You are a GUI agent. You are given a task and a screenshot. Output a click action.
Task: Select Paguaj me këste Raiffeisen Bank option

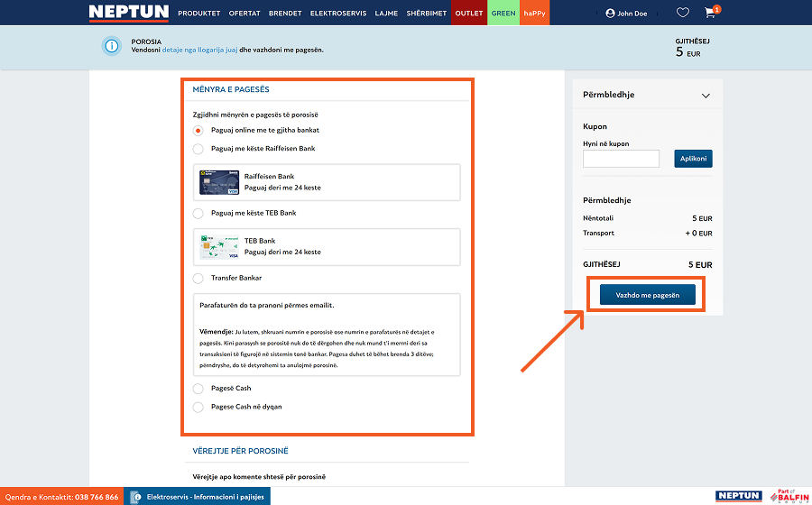(x=198, y=149)
